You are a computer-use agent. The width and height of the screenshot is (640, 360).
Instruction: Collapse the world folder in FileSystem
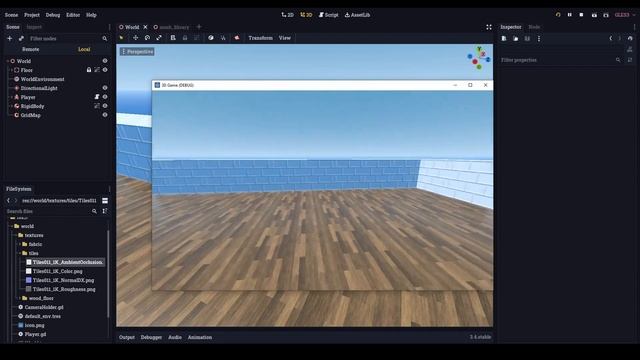(11, 226)
